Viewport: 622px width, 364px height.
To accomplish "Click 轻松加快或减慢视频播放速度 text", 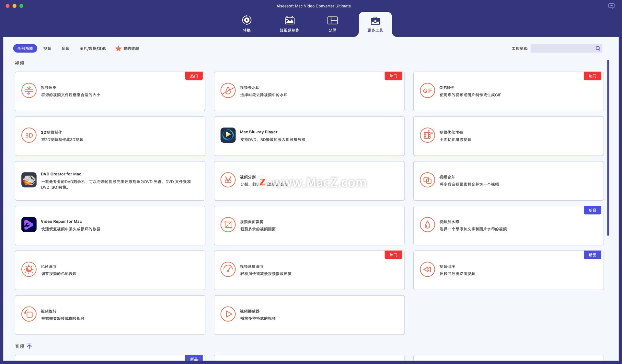I will point(266,274).
